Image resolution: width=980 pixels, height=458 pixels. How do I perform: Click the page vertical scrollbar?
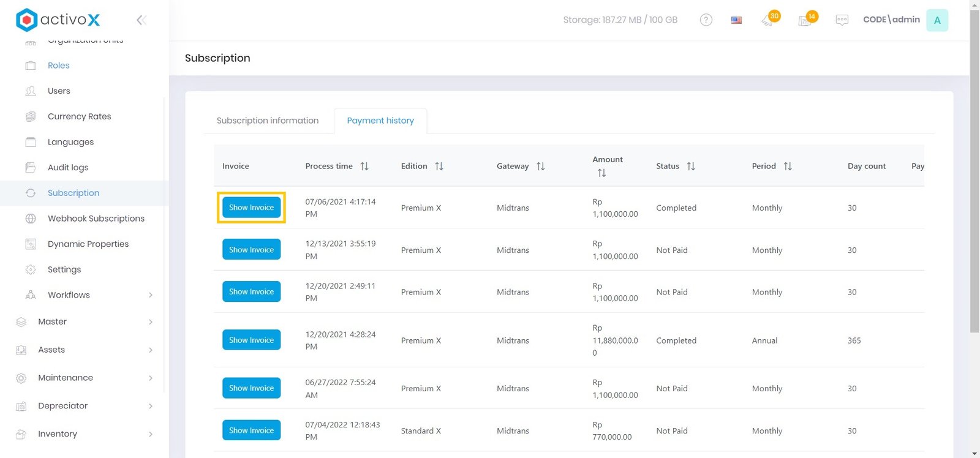click(x=974, y=171)
